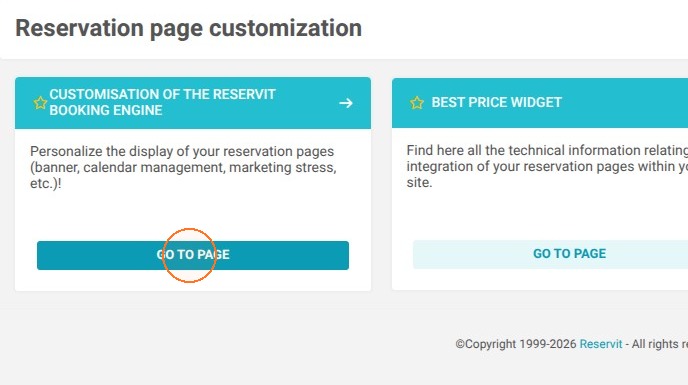Open the Customisation of the Reservit Booking Engine header
The image size is (688, 385).
coord(193,103)
